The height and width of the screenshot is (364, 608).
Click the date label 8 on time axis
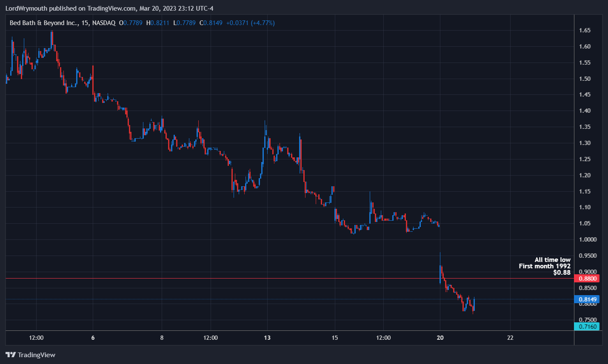tap(162, 338)
